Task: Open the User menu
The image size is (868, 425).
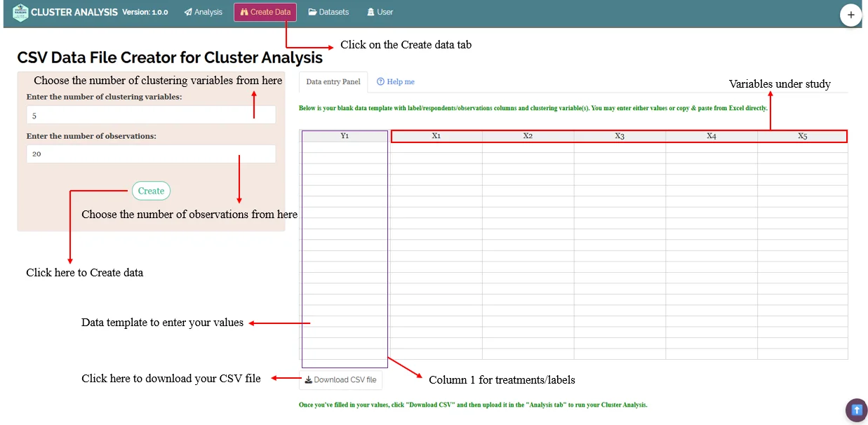Action: click(380, 13)
